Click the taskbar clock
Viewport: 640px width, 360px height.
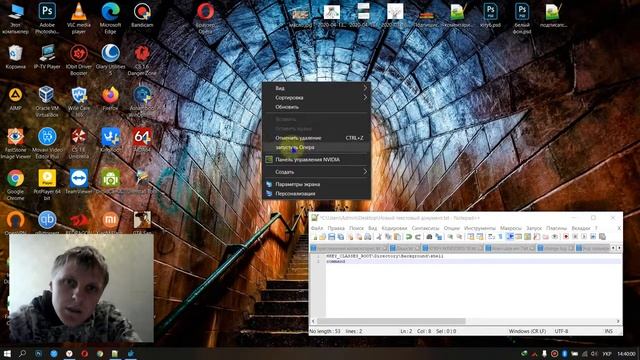[626, 353]
